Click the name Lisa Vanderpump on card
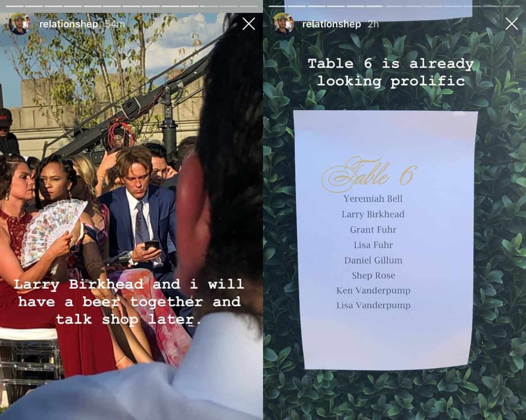Image resolution: width=526 pixels, height=420 pixels. 373,305
